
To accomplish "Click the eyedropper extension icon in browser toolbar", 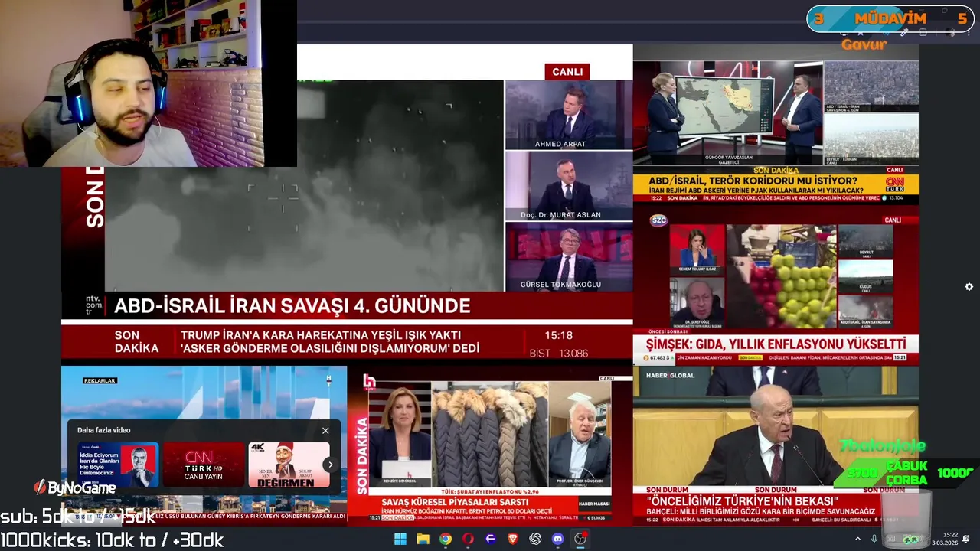I will pos(904,32).
